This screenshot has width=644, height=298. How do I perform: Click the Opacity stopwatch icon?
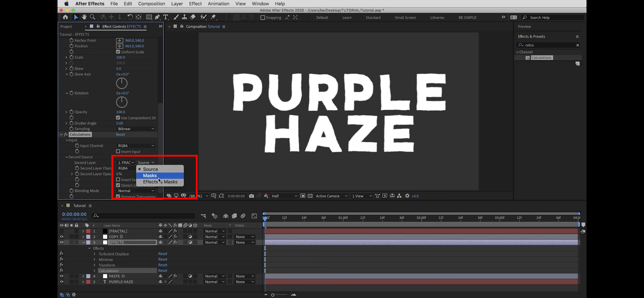[71, 112]
